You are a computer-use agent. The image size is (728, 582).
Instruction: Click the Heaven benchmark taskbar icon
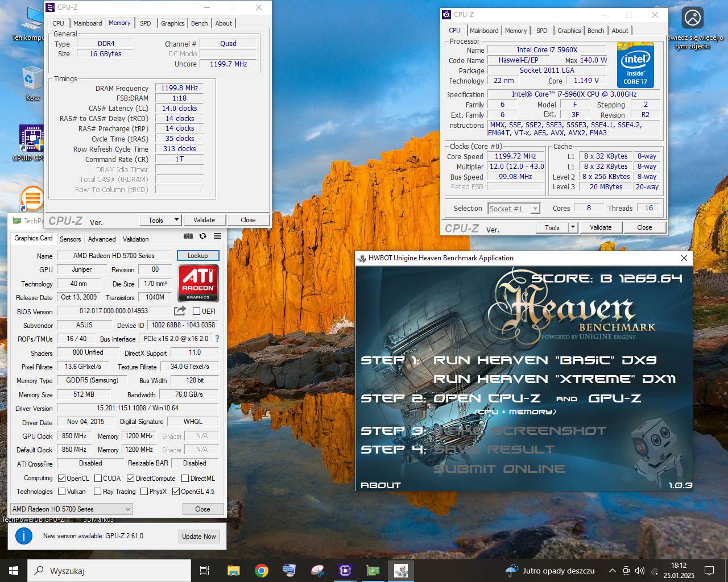[x=401, y=571]
